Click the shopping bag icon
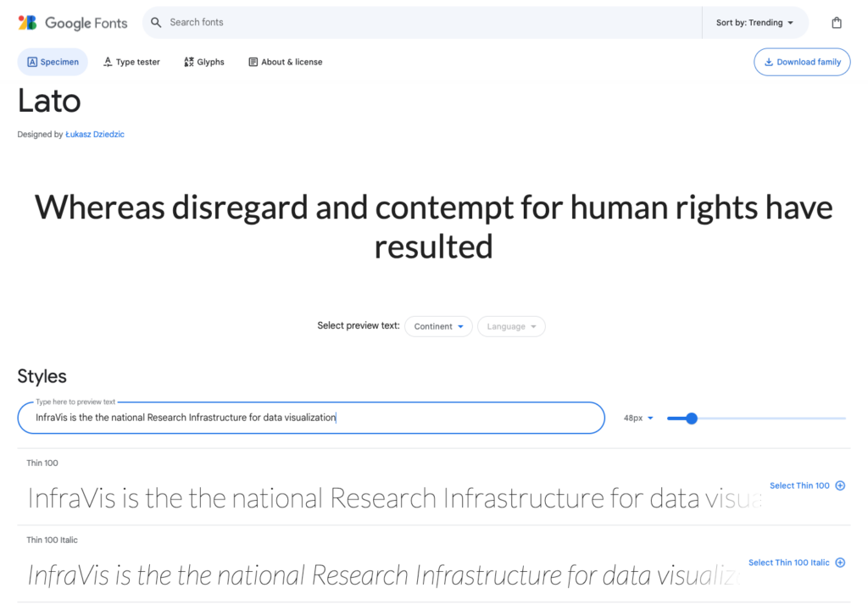Screen dimensions: 868x610 point(837,23)
